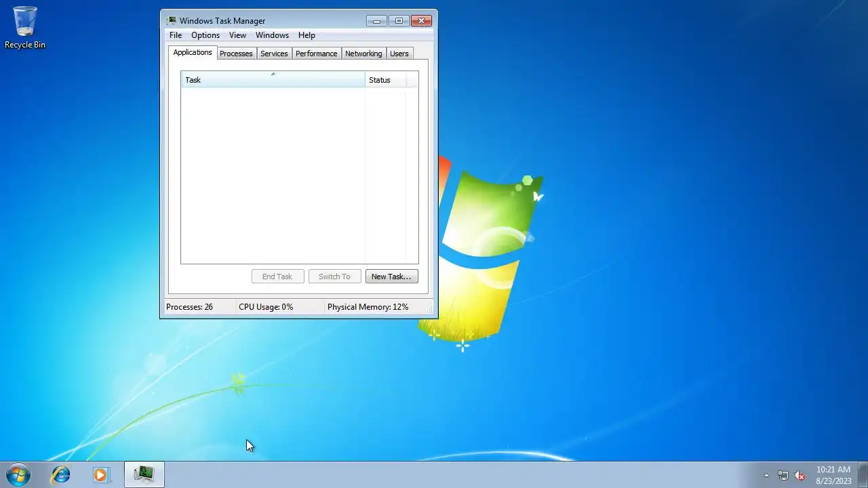The width and height of the screenshot is (868, 488).
Task: Switch to the Performance tab
Action: pos(316,54)
